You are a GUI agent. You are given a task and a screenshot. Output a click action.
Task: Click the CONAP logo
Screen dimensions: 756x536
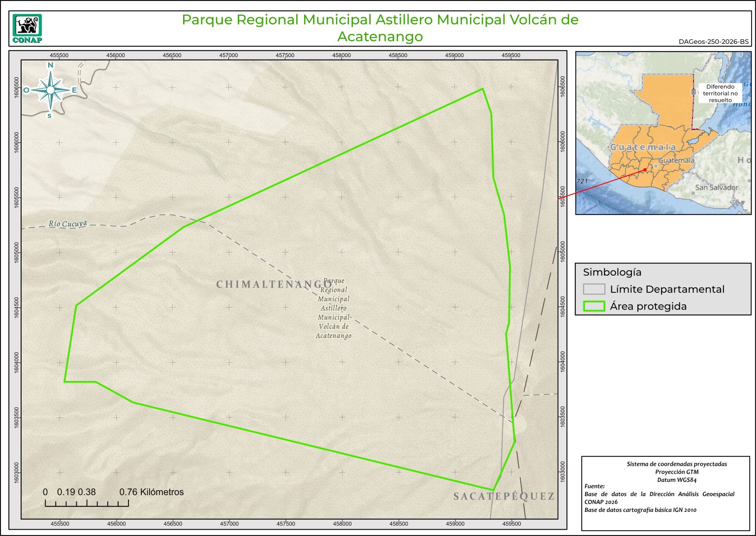click(27, 29)
